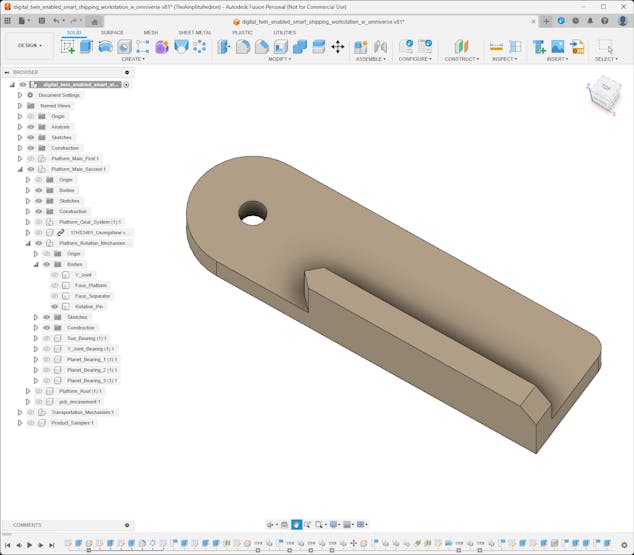Show the Y_Joint body using eye icon
The image size is (634, 555).
tap(55, 275)
